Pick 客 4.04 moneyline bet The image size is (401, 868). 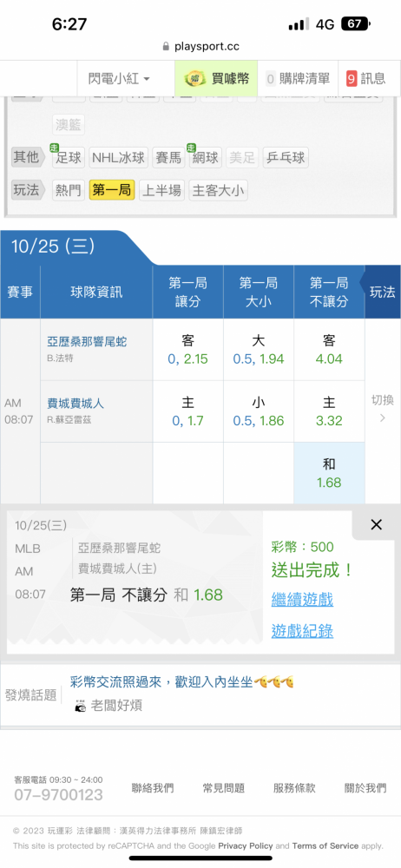click(x=329, y=349)
